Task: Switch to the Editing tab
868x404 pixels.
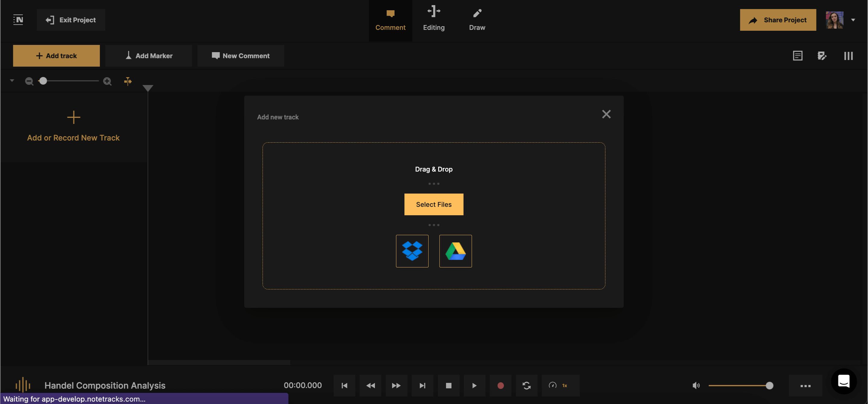Action: 434,20
